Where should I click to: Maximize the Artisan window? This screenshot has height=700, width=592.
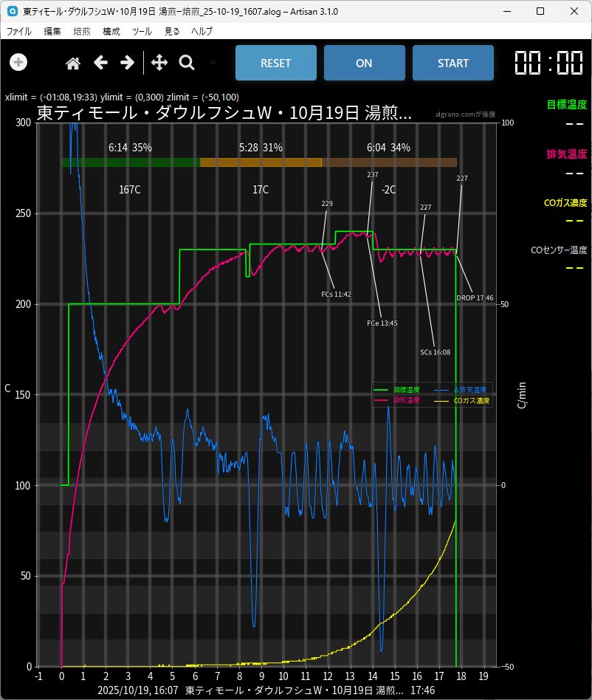[x=540, y=11]
